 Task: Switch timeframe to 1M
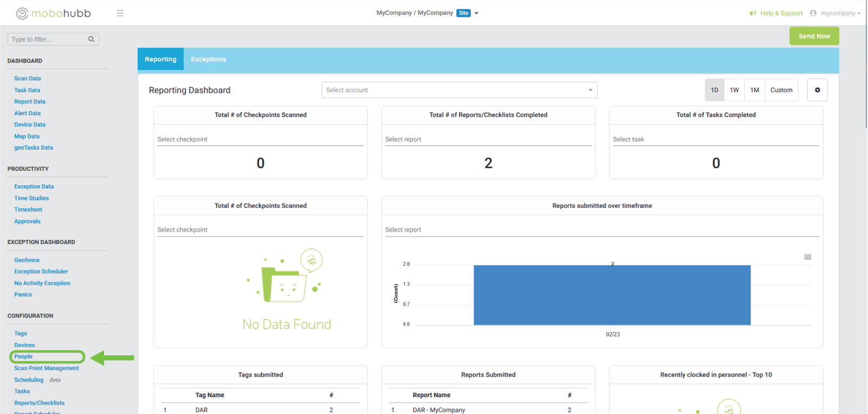click(755, 90)
